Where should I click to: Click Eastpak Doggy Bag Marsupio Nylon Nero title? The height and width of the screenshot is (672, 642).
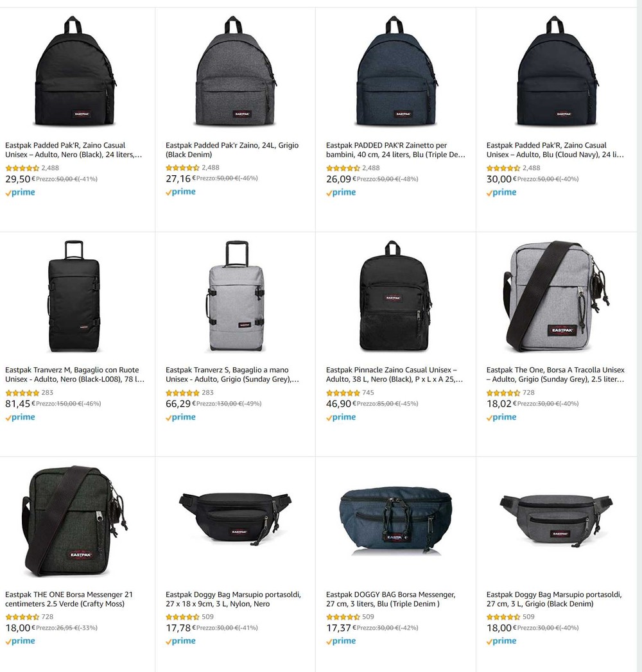pyautogui.click(x=233, y=599)
